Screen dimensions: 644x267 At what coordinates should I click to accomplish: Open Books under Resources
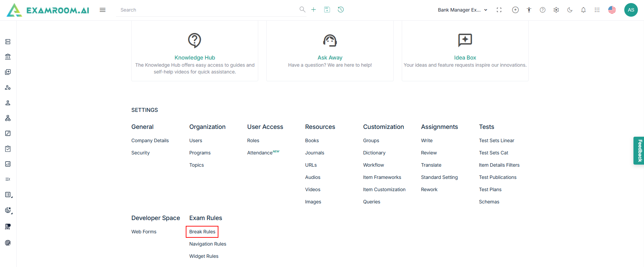[312, 140]
